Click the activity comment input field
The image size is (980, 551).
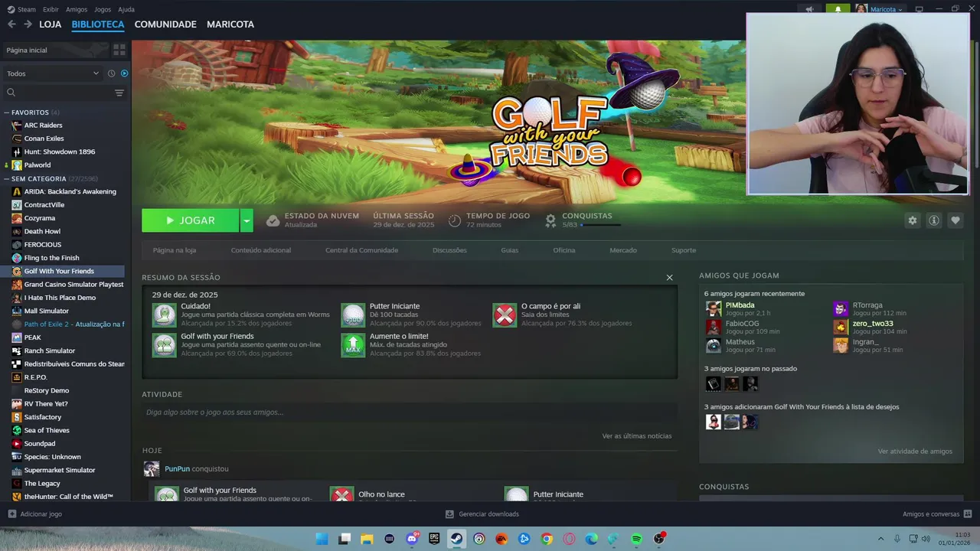[408, 412]
